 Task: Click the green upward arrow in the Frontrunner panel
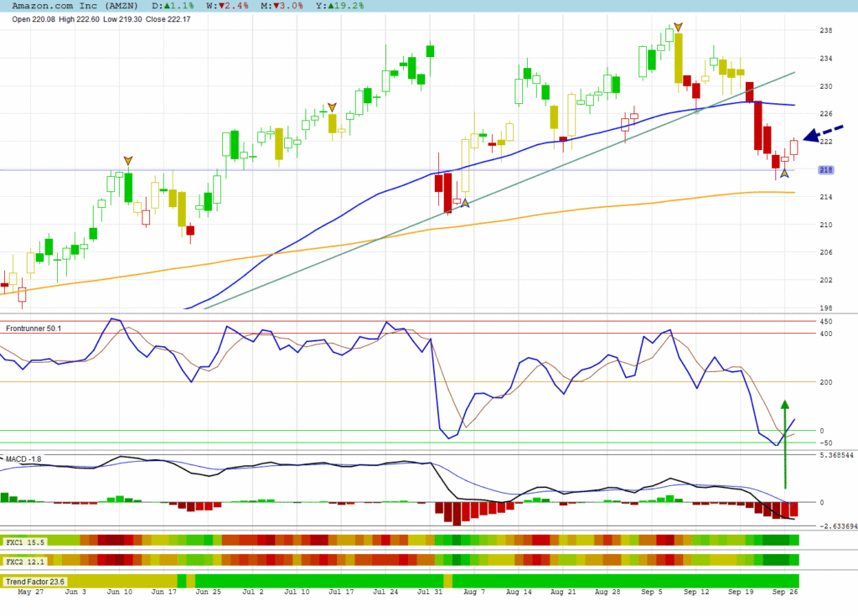pos(785,444)
